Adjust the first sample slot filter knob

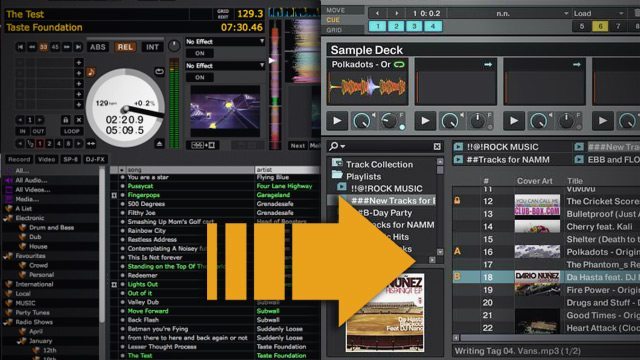tap(388, 121)
